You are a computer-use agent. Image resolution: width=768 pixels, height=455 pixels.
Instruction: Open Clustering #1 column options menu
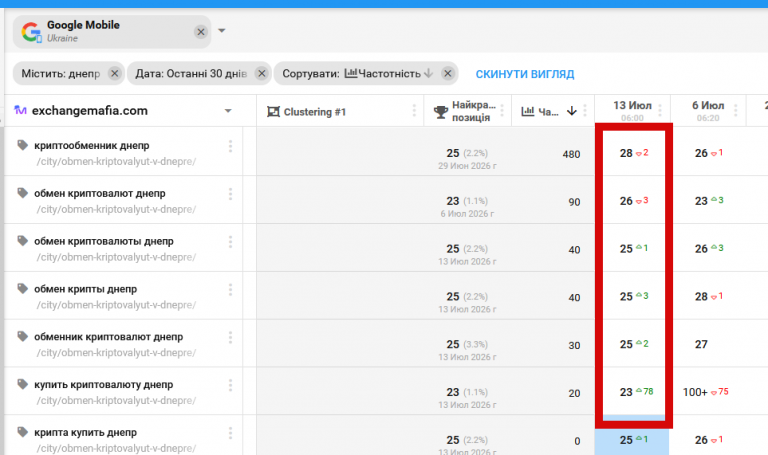coord(414,111)
